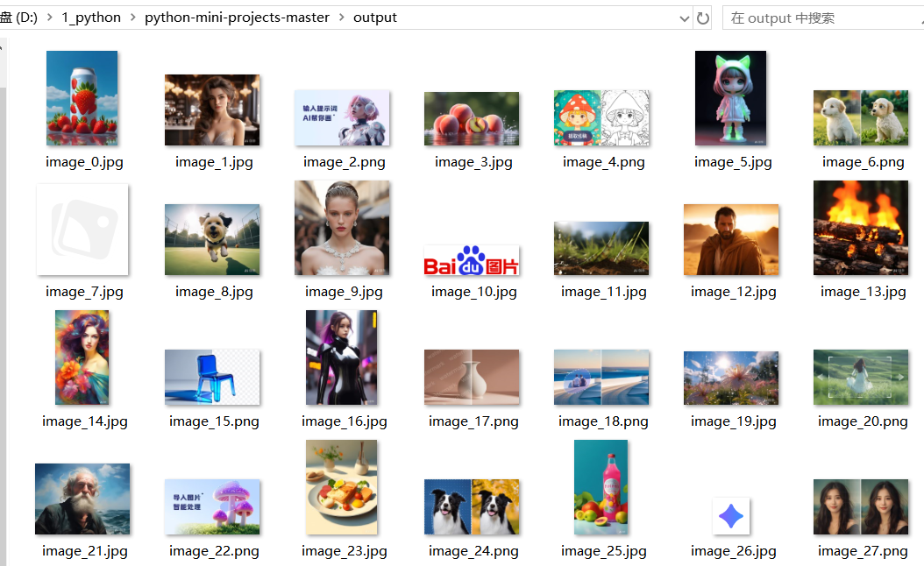Open the address bar history dropdown
This screenshot has width=924, height=566.
click(684, 18)
